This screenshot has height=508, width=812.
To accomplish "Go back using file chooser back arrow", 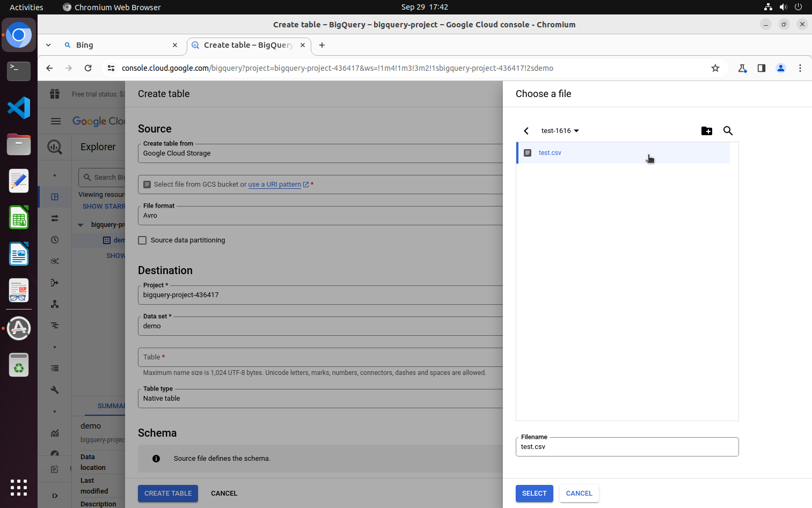I will 526,131.
